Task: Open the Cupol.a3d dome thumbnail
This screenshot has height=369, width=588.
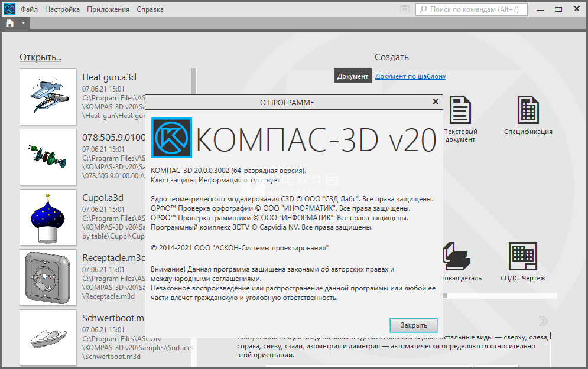Action: coord(48,217)
